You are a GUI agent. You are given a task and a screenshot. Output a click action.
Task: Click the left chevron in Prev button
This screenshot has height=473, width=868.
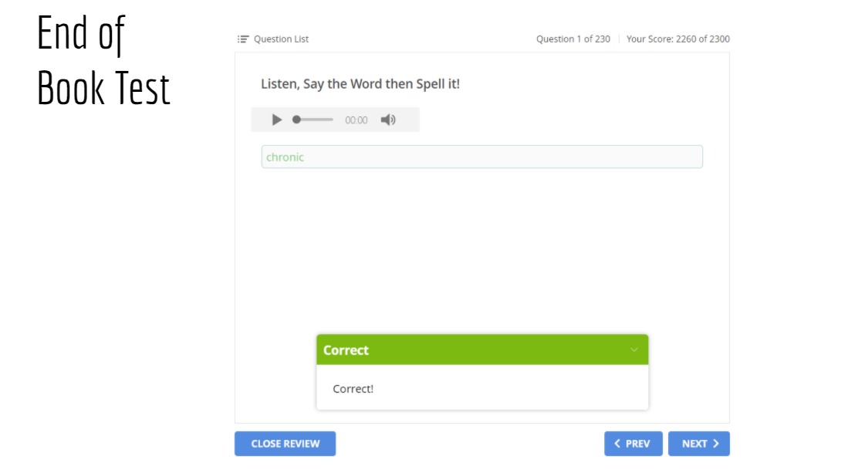617,444
